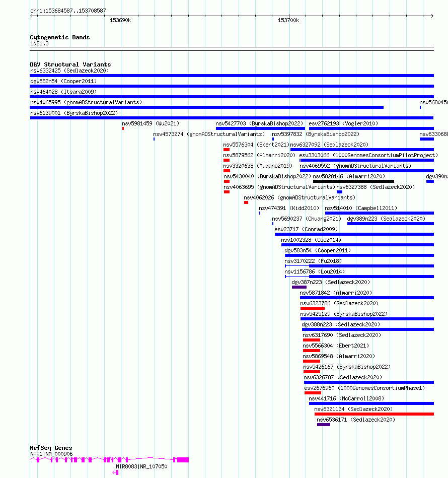Select nsv6317690 (Sedlazeck2020) label
This screenshot has width=448, height=478.
(x=342, y=335)
